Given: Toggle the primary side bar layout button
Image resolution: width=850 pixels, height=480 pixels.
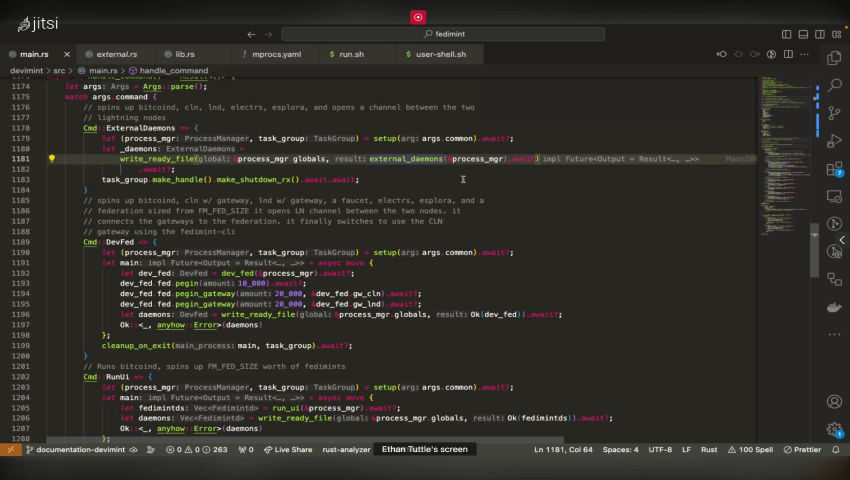Looking at the screenshot, I should coord(786,34).
